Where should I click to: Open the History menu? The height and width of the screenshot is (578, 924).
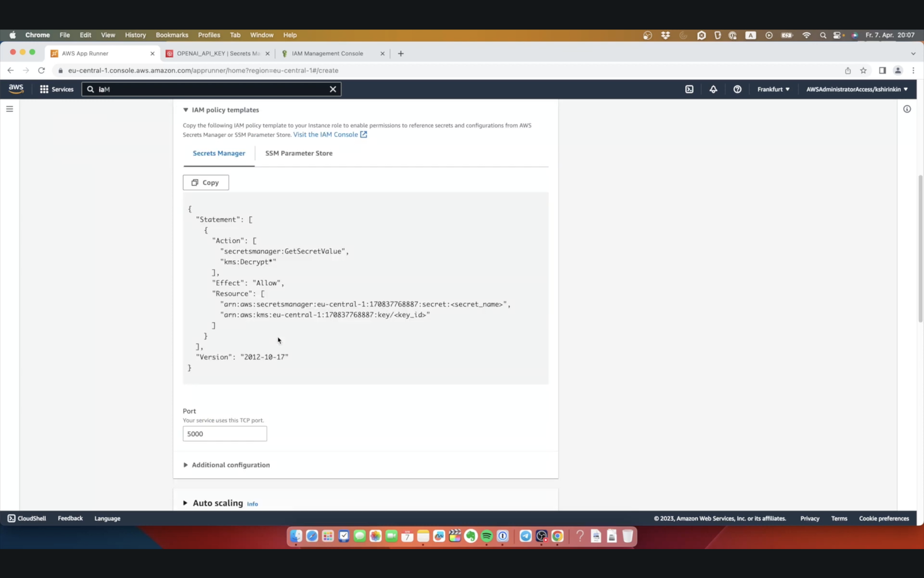click(x=135, y=35)
